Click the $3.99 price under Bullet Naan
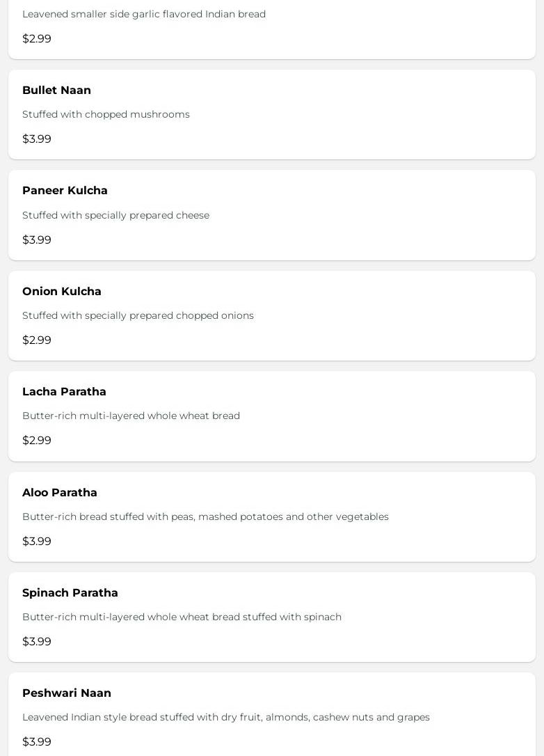 37,139
